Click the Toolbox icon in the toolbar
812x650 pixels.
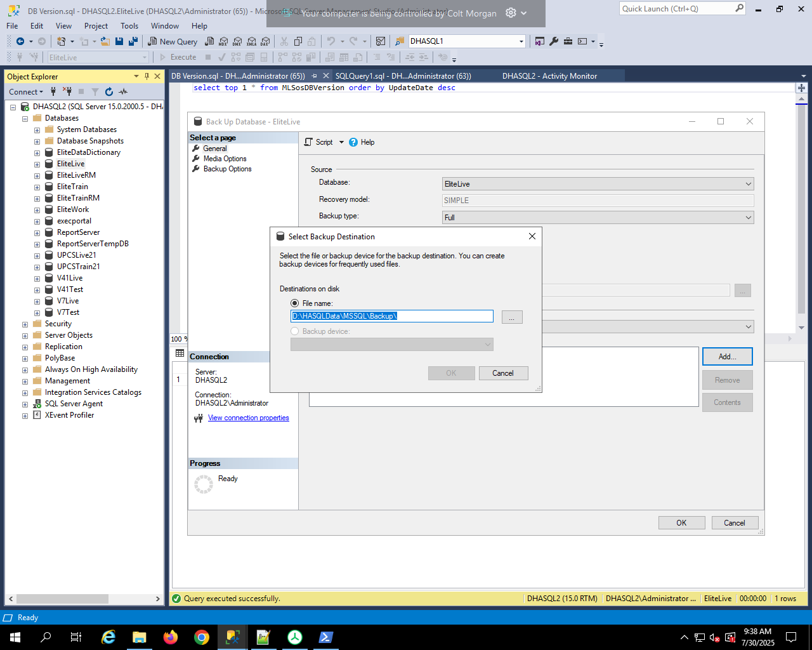[568, 41]
